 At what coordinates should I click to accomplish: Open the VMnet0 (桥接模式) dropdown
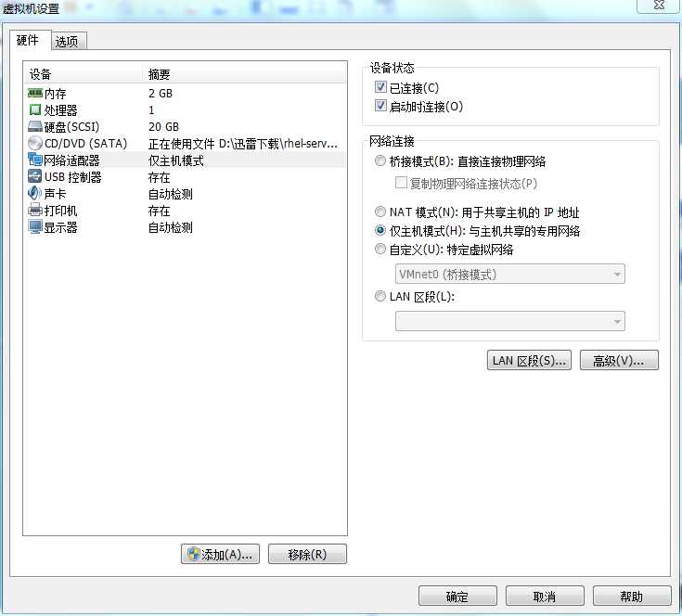click(x=509, y=274)
